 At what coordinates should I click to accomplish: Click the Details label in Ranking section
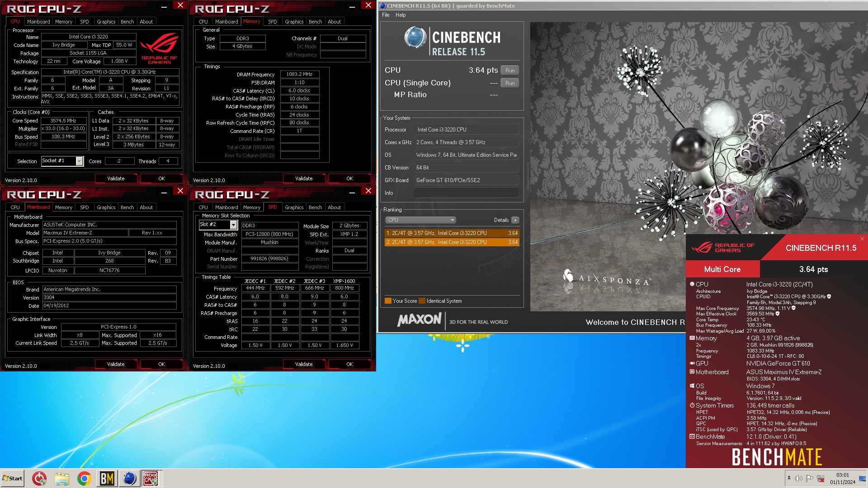(x=501, y=220)
